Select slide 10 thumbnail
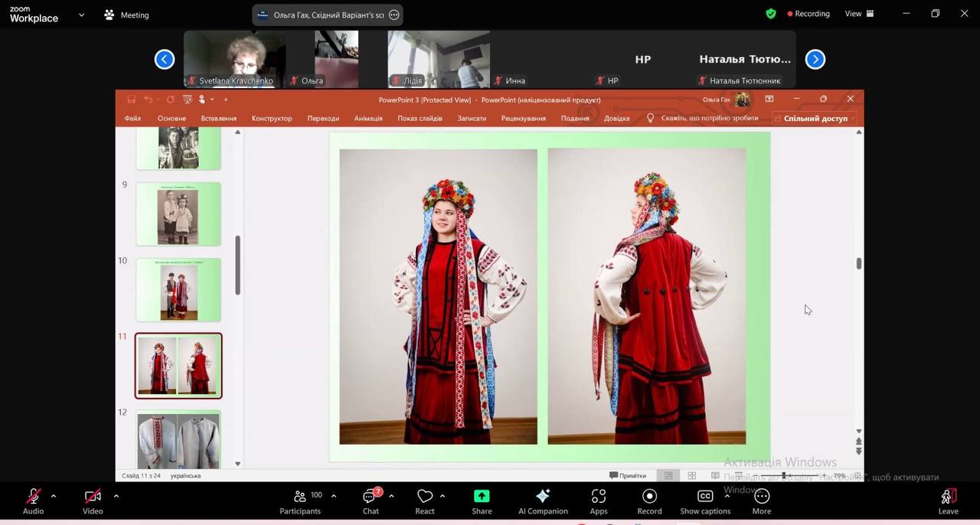Screen dimensions: 980x525 tap(178, 289)
